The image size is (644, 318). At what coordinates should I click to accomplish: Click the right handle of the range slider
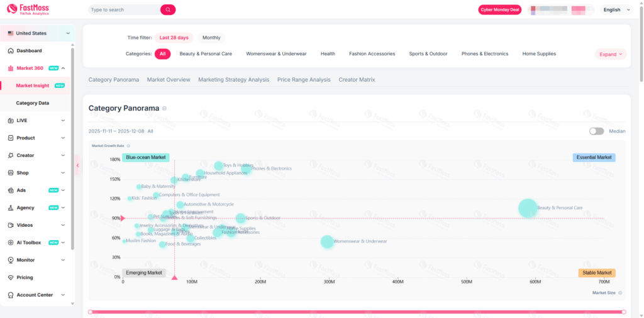pos(623,312)
